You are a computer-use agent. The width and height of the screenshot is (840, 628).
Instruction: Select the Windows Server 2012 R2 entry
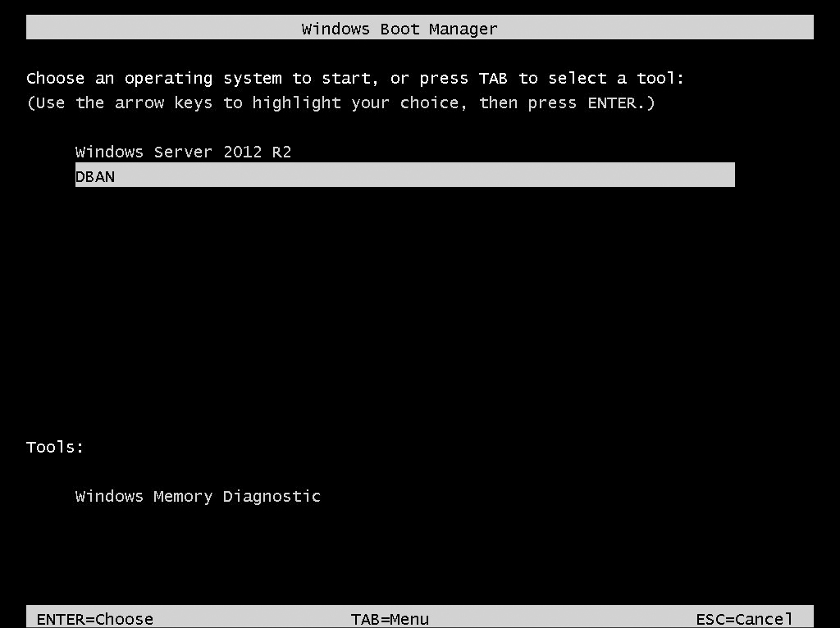pyautogui.click(x=183, y=152)
